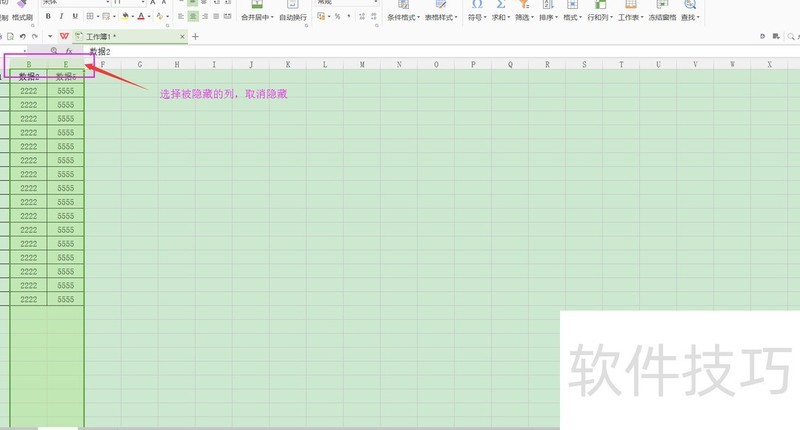This screenshot has width=800, height=430.
Task: Click the fill color bucket icon
Action: pos(125,16)
